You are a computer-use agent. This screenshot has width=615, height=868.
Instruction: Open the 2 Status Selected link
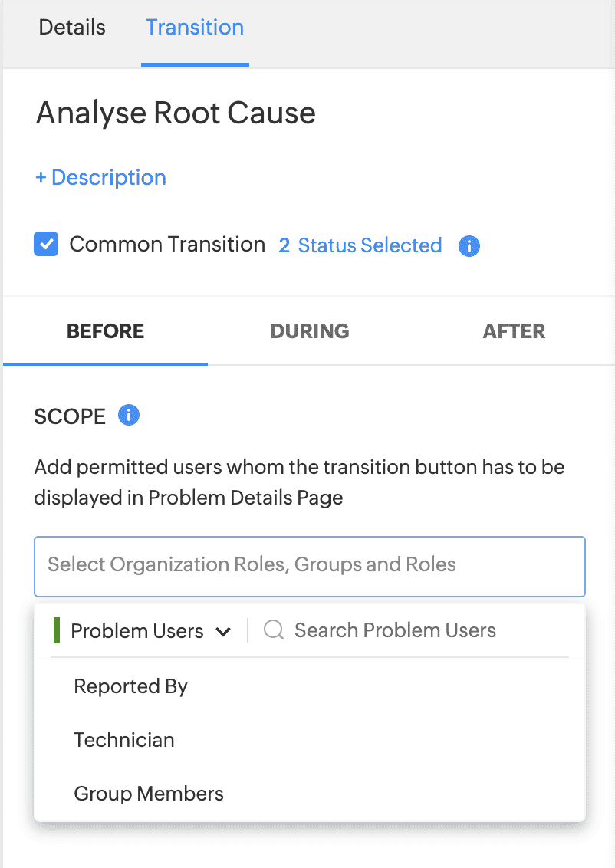[x=360, y=245]
